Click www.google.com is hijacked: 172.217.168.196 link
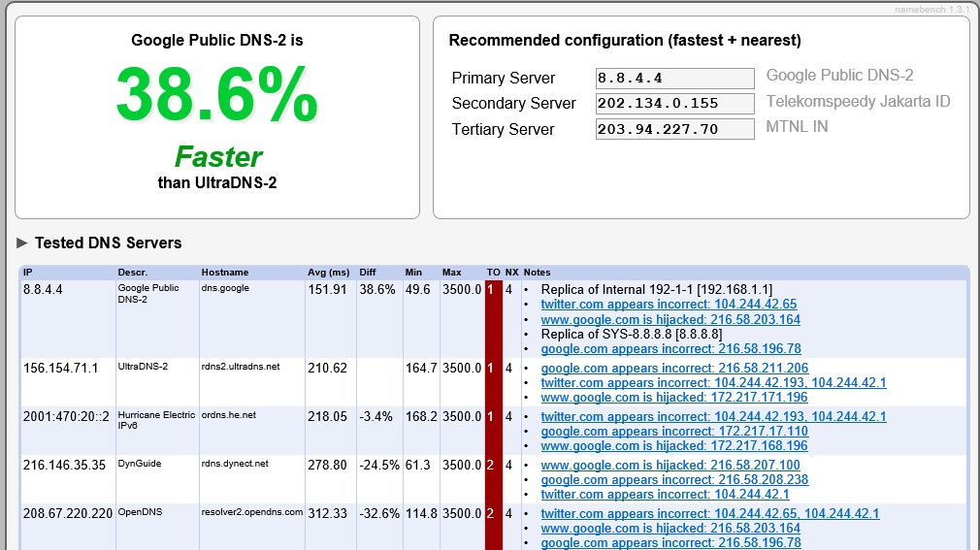Screen dimensions: 980x550 674,446
